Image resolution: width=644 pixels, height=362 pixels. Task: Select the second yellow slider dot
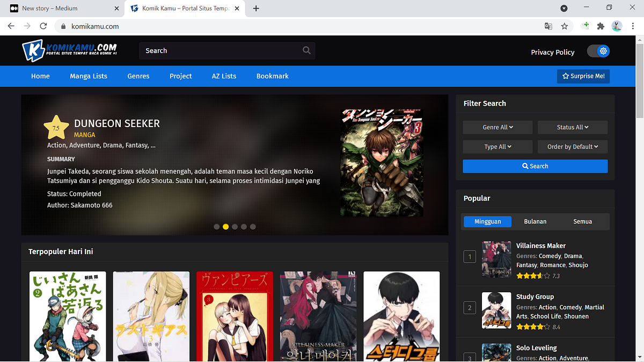(226, 227)
